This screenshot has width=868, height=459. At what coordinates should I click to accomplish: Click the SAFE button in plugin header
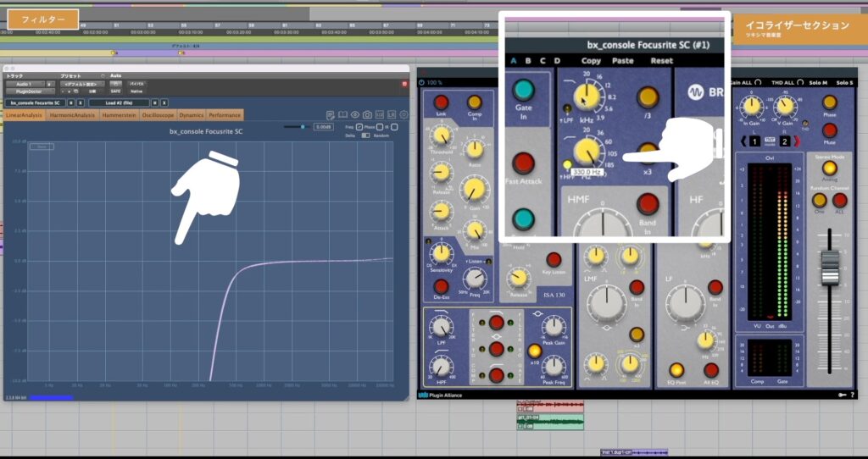point(115,91)
